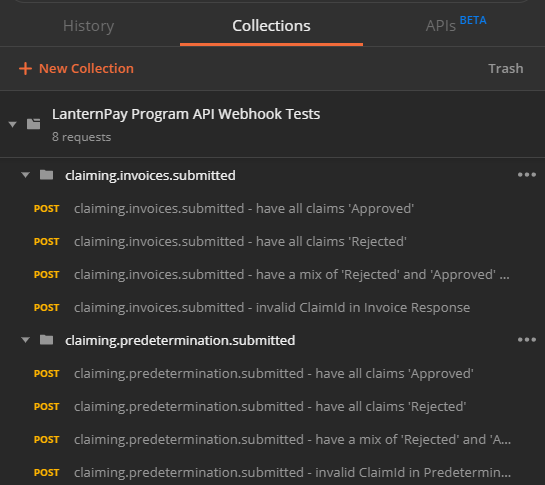
Task: Collapse the claiming.invoices.submitted folder arrow
Action: coord(25,175)
